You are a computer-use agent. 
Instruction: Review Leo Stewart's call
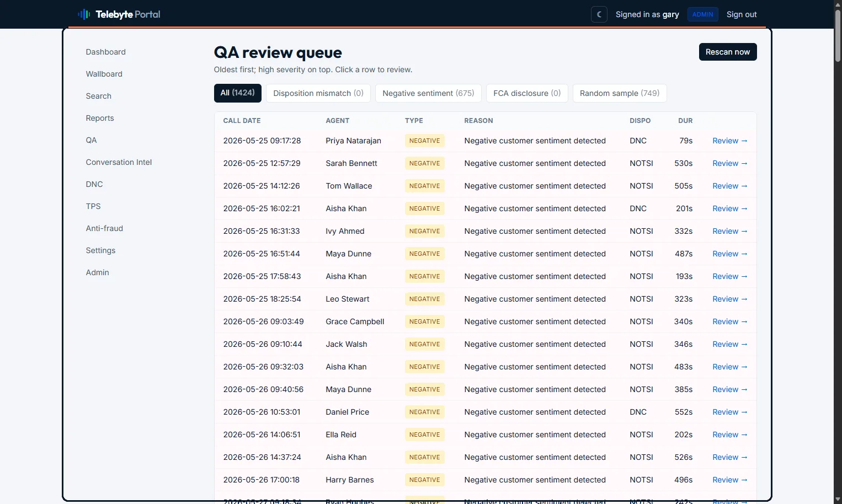(730, 299)
